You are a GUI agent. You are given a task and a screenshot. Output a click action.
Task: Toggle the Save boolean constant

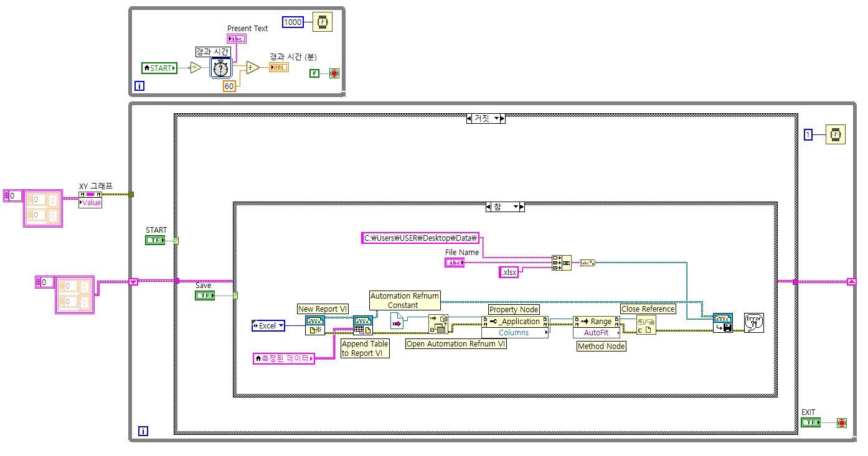pyautogui.click(x=204, y=295)
